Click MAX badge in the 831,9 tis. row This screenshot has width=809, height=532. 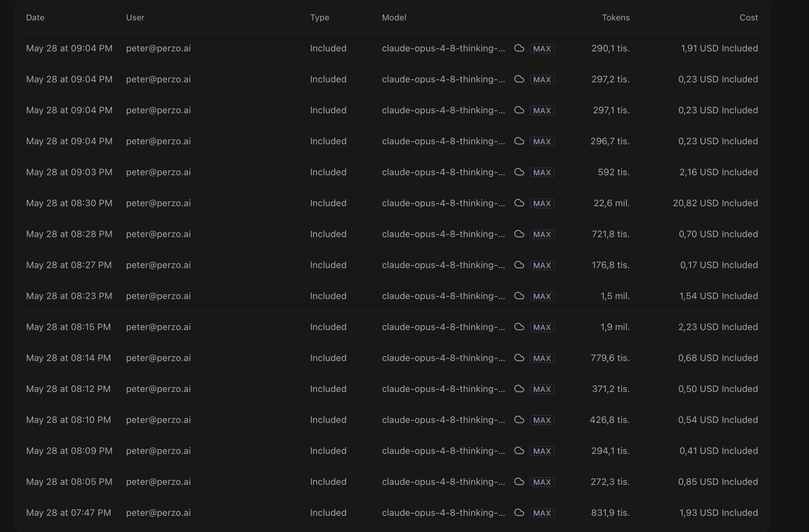tap(542, 513)
